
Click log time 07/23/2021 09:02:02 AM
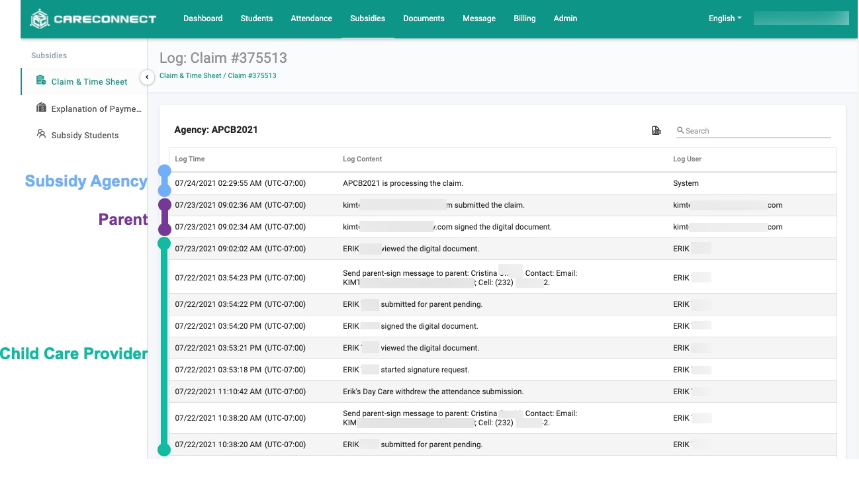(x=240, y=249)
